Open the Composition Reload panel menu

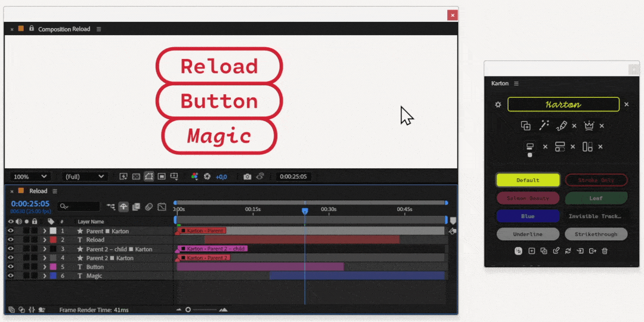pos(99,29)
